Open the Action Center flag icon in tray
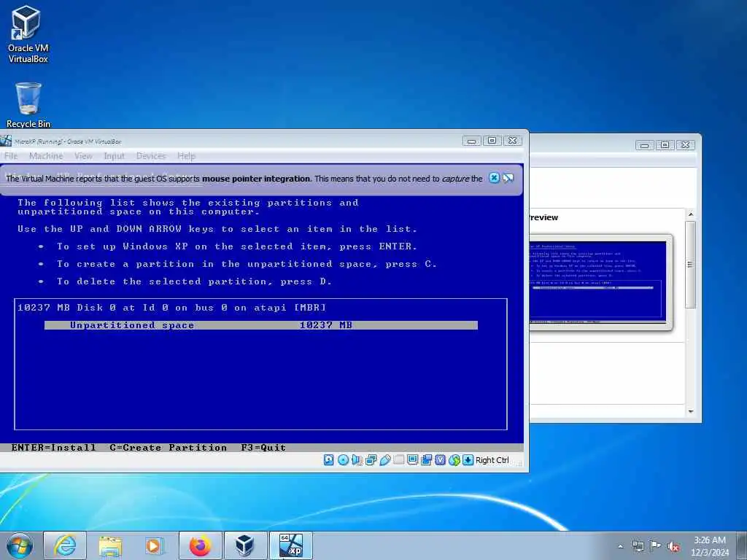Viewport: 747px width, 560px height. [x=656, y=546]
